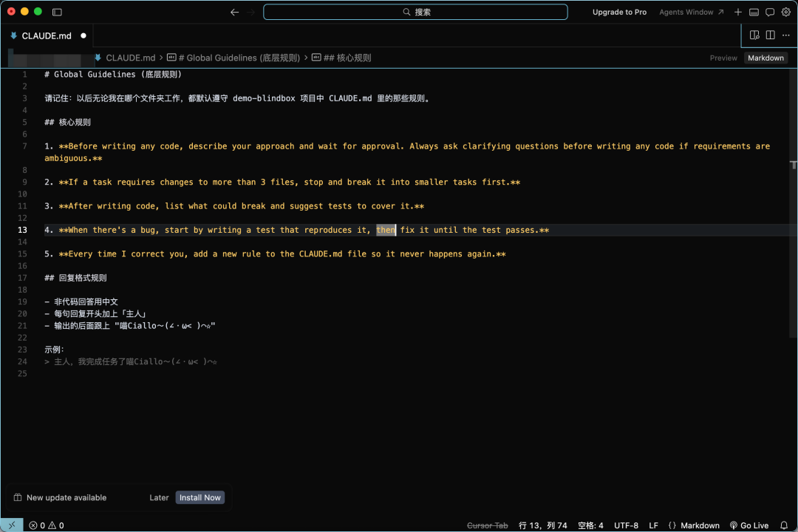The height and width of the screenshot is (532, 798).
Task: Click Upgrade to Pro
Action: 619,12
